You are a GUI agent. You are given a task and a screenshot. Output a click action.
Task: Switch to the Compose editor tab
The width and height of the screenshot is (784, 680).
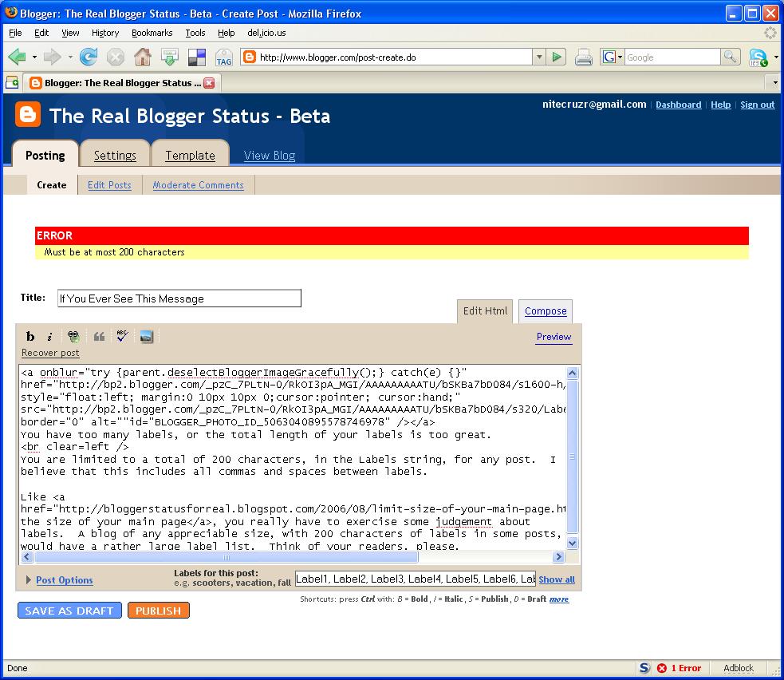tap(546, 310)
